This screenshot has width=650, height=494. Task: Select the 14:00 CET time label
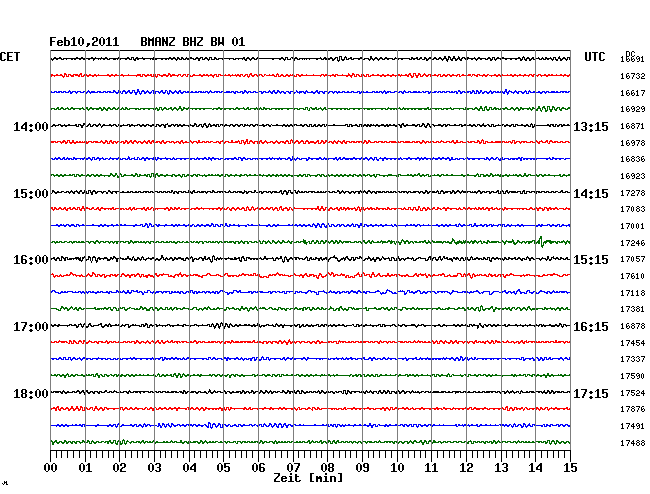click(x=31, y=126)
